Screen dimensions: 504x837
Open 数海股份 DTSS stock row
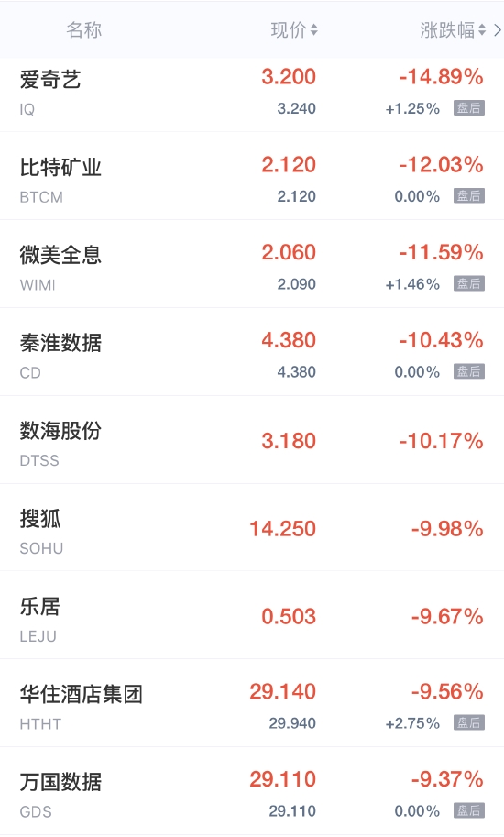[x=252, y=440]
